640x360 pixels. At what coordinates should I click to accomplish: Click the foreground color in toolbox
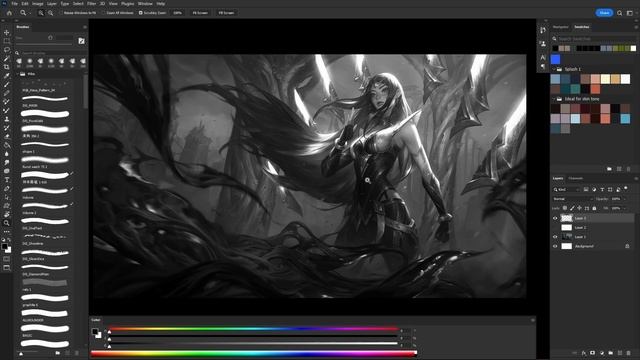tap(4, 247)
